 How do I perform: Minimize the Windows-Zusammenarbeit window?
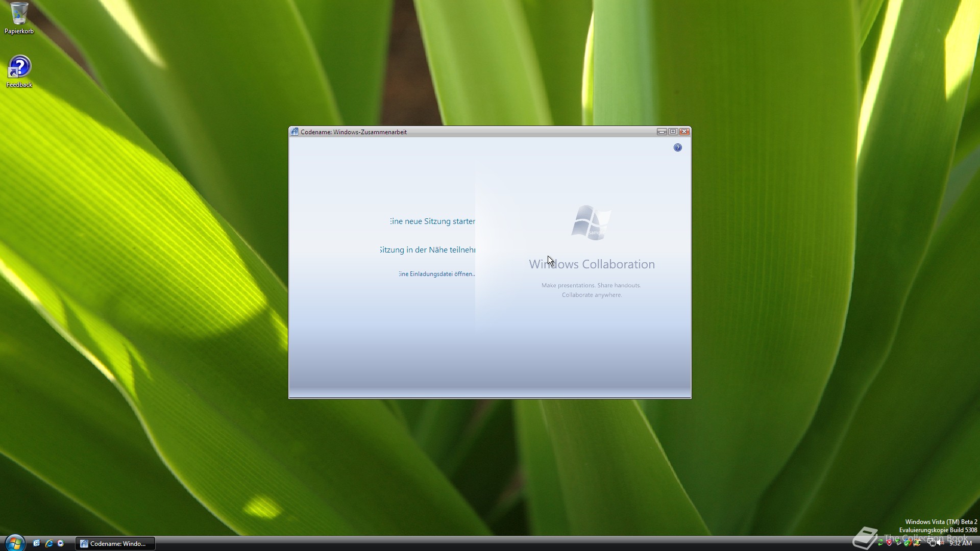pyautogui.click(x=662, y=132)
